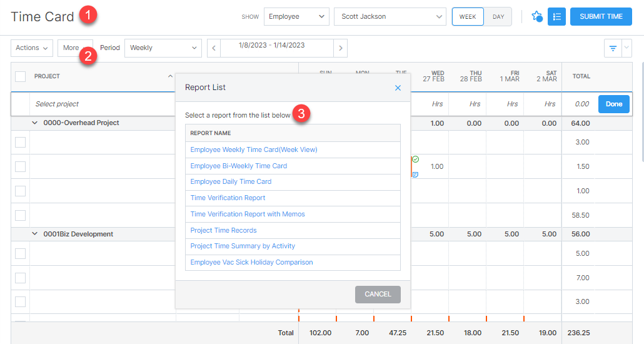Image resolution: width=644 pixels, height=344 pixels.
Task: Open memo note icon on Wednesday cell
Action: click(x=415, y=175)
